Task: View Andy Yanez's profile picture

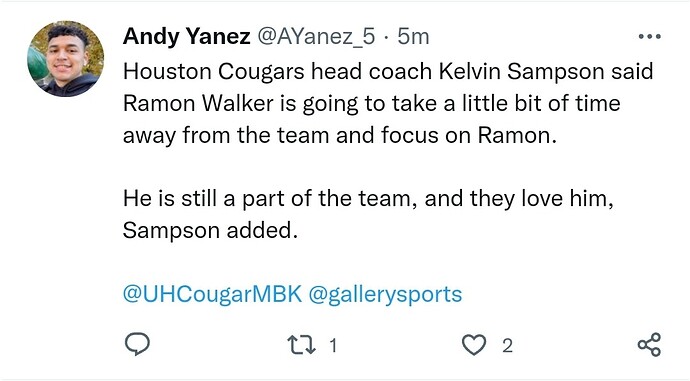Action: point(66,59)
